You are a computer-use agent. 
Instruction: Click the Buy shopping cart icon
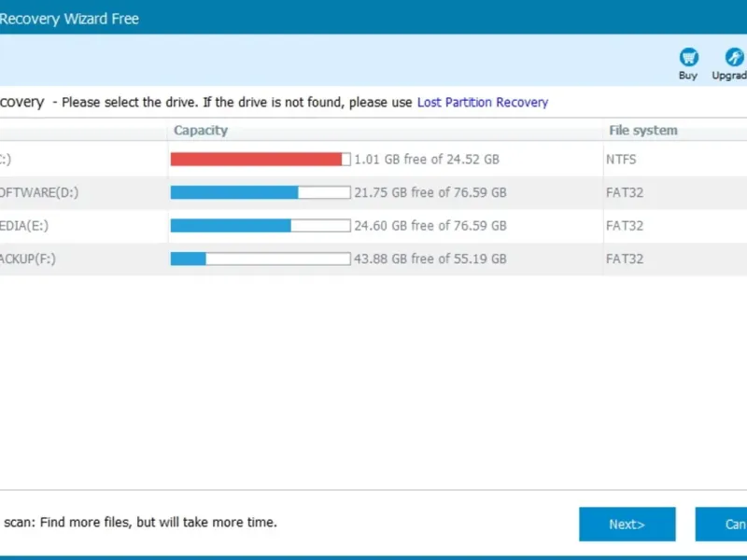tap(688, 58)
